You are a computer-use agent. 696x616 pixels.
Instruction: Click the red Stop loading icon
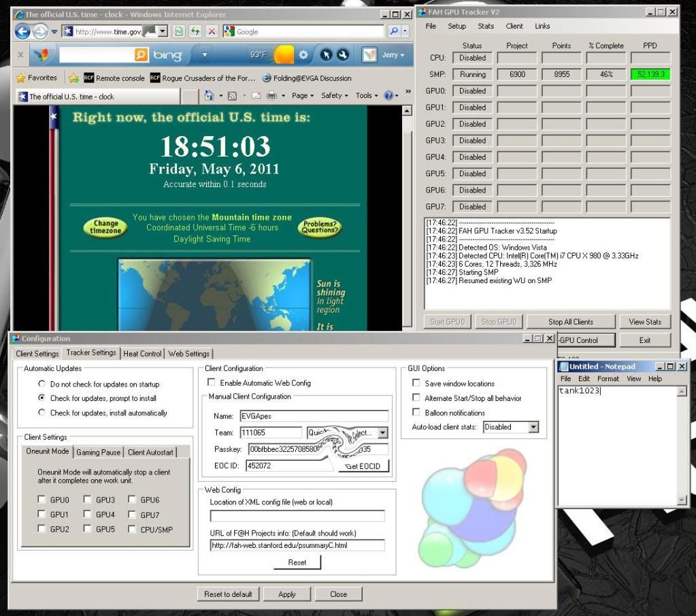[212, 31]
